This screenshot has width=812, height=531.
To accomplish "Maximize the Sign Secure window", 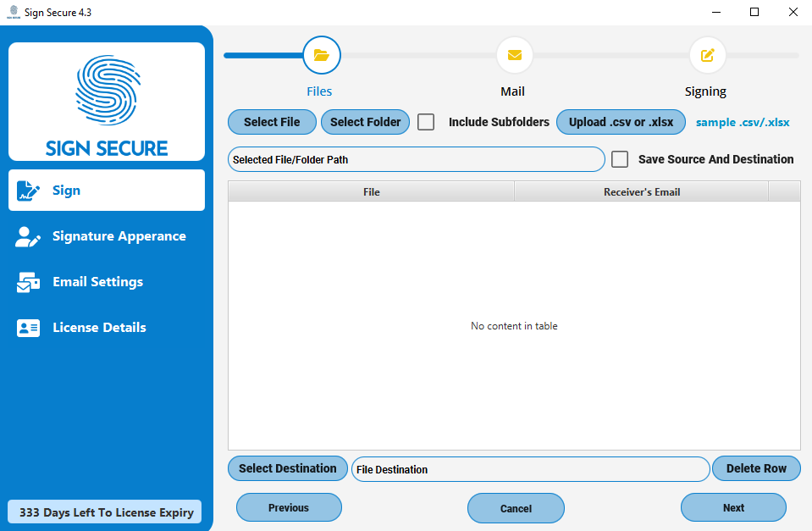I will pyautogui.click(x=754, y=12).
